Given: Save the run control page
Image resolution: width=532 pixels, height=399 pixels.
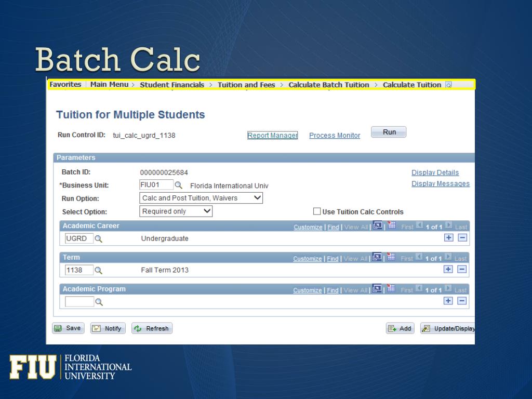Looking at the screenshot, I should [68, 328].
